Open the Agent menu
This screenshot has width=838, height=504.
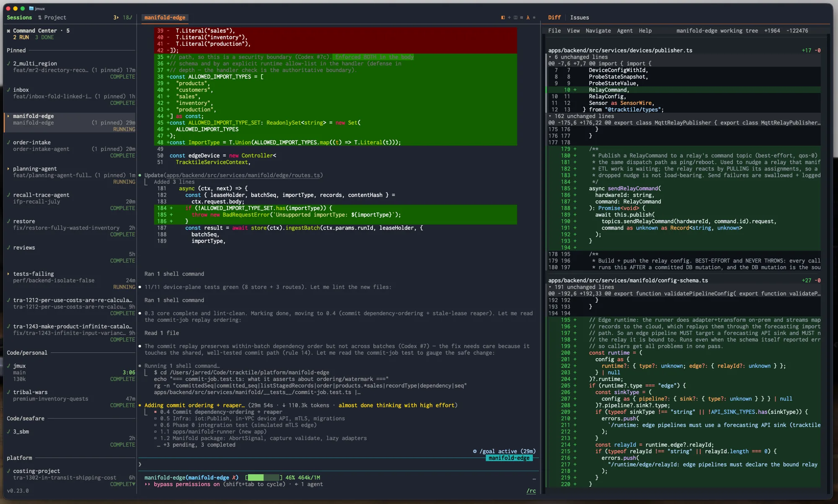point(625,31)
